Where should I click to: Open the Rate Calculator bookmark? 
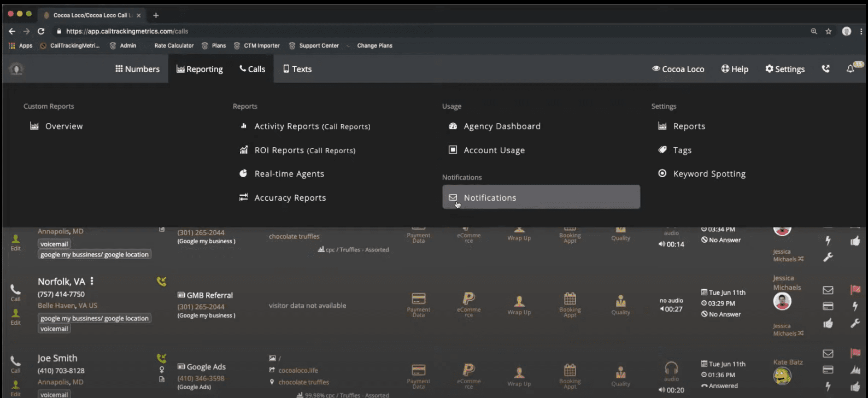(x=174, y=46)
